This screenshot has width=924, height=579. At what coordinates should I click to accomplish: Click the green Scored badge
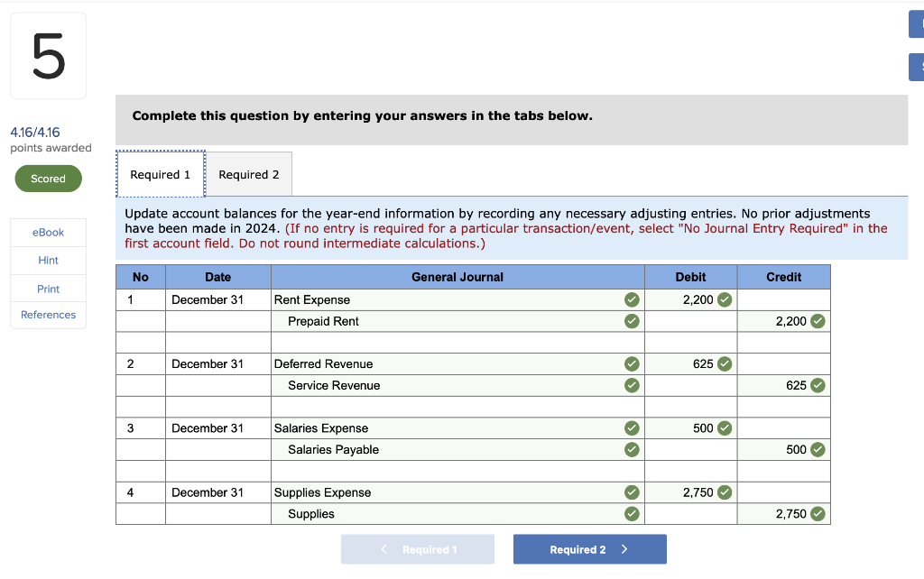pos(48,179)
